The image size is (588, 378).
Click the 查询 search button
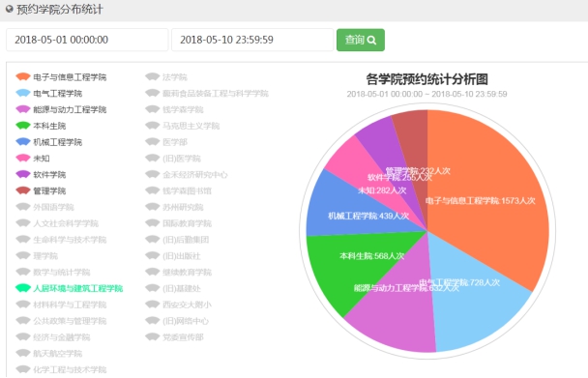(x=361, y=40)
